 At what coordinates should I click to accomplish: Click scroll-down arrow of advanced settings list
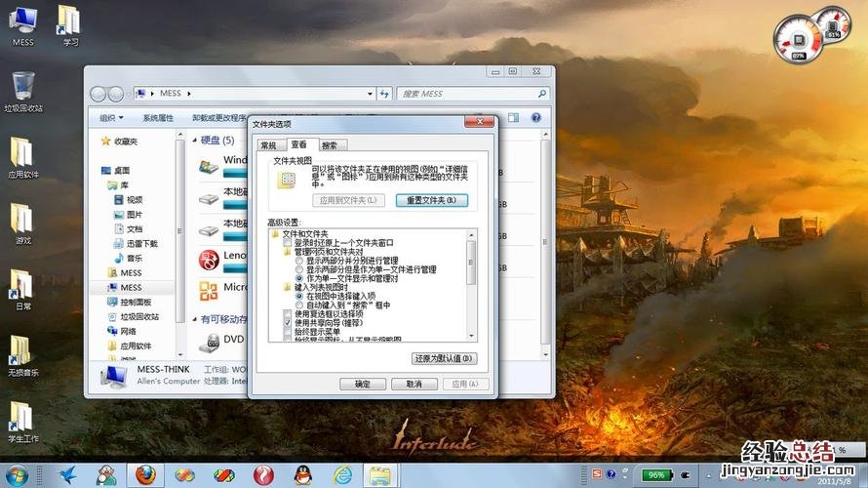pos(472,336)
